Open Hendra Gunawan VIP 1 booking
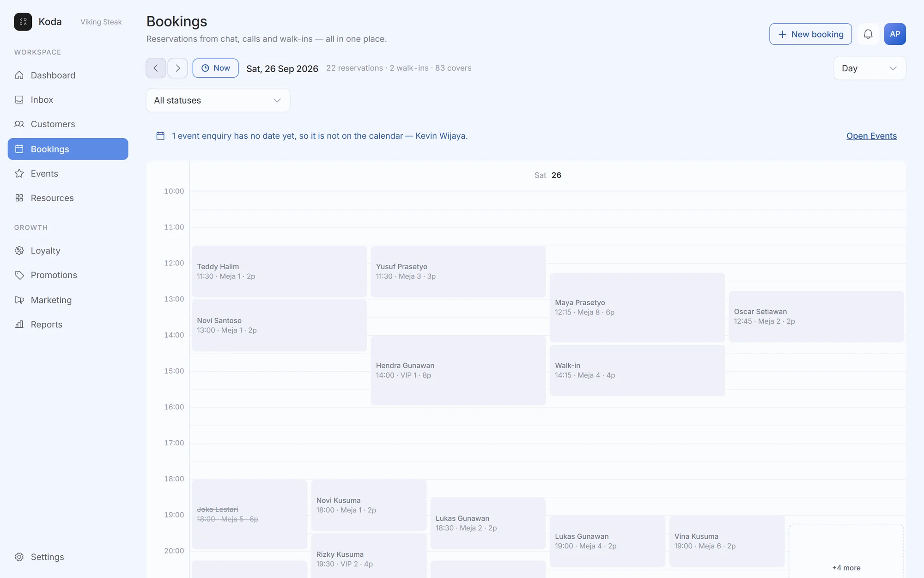The height and width of the screenshot is (578, 924). 458,370
